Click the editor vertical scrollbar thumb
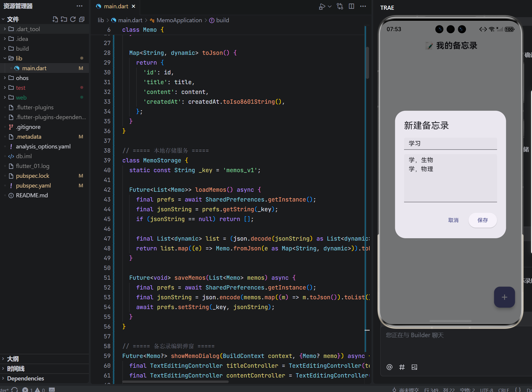The width and height of the screenshot is (532, 392). pyautogui.click(x=367, y=63)
